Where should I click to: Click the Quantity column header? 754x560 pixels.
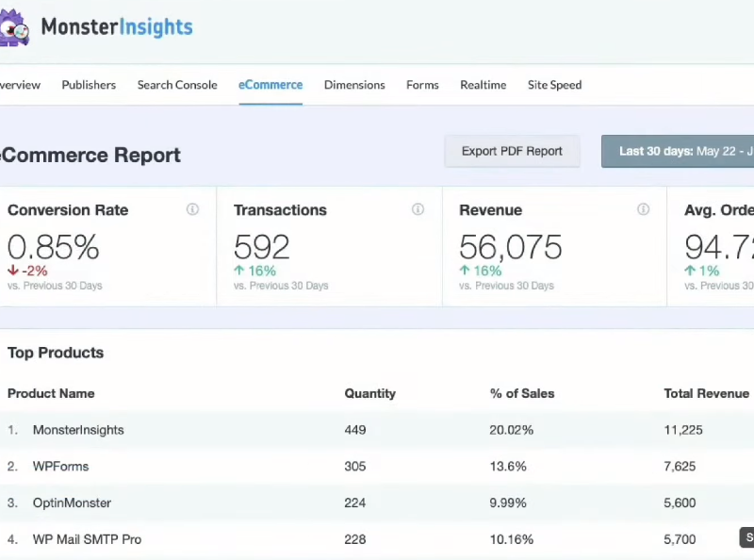coord(369,393)
